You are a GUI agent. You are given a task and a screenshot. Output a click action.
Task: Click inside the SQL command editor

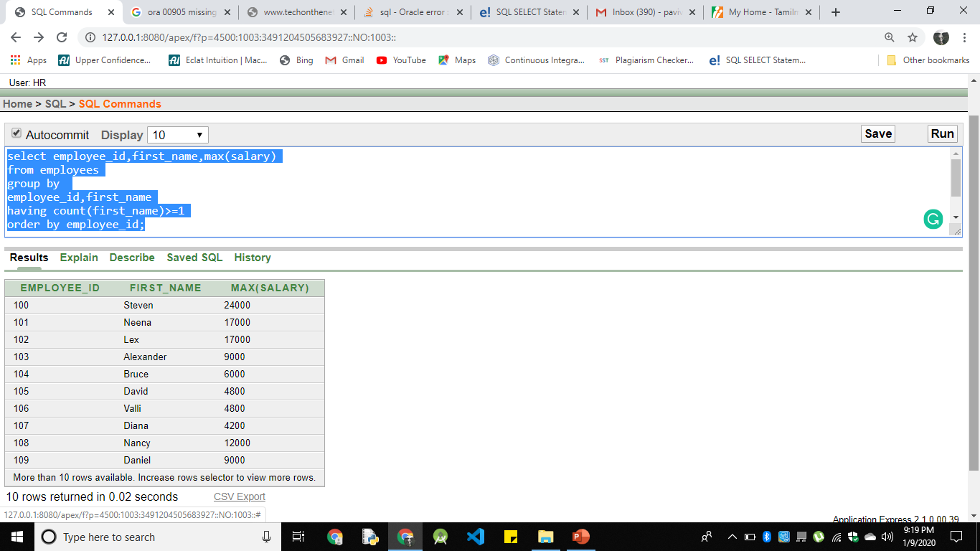coord(478,192)
